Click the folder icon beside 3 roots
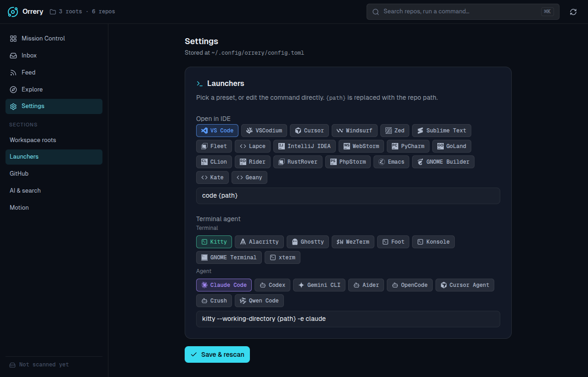 (53, 11)
